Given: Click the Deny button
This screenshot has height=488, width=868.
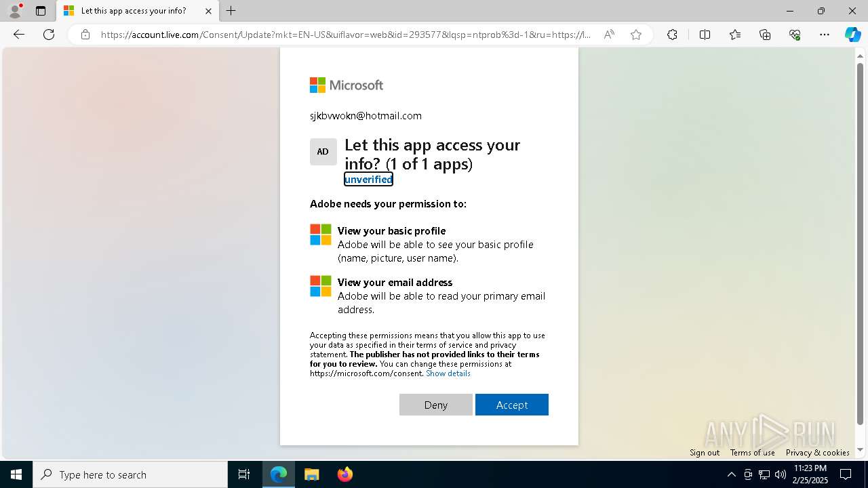Looking at the screenshot, I should 436,405.
